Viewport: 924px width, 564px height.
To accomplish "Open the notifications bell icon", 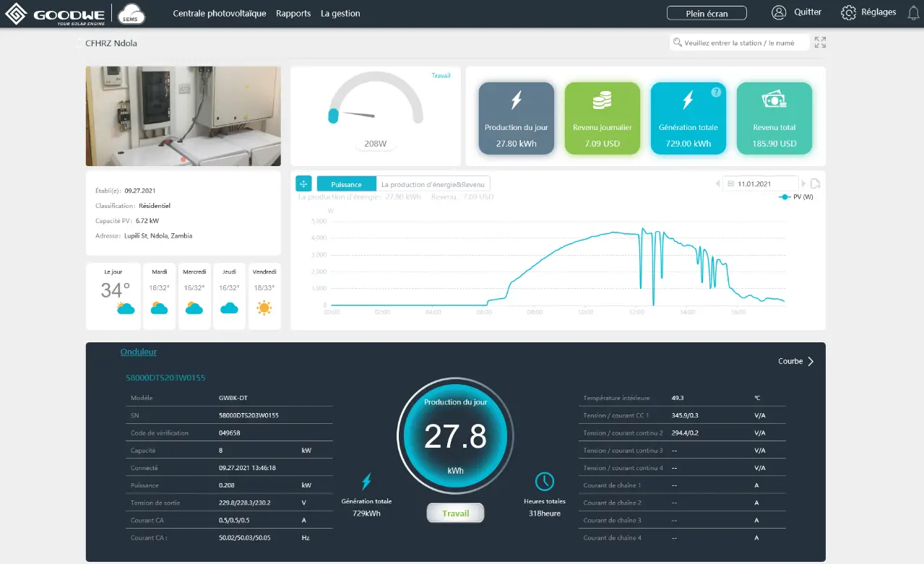I will tap(912, 12).
